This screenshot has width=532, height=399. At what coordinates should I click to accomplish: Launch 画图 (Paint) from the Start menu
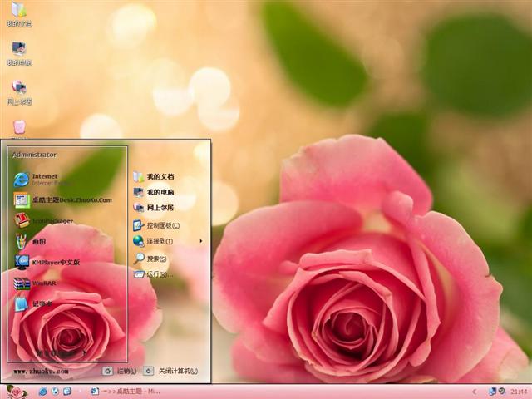coord(30,242)
